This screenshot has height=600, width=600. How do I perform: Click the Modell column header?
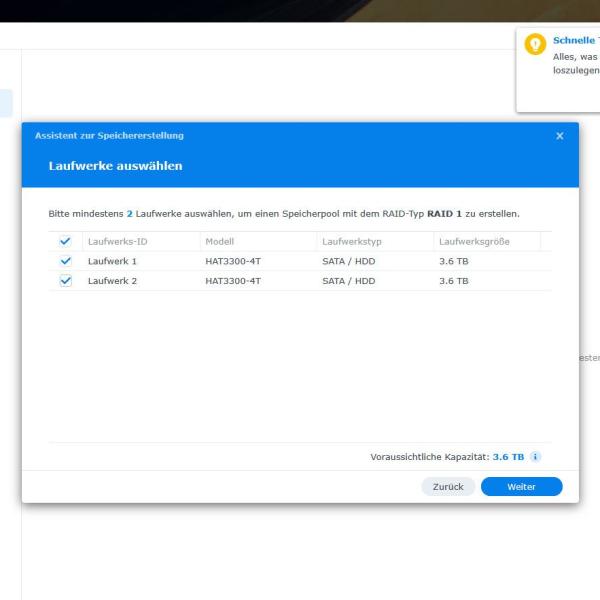click(x=219, y=241)
